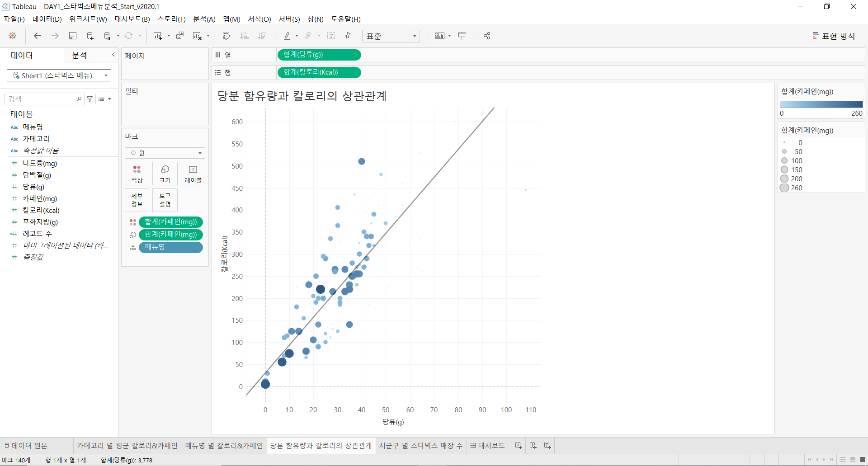Show filmstrip view icon in status bar
This screenshot has width=868, height=466.
[853, 460]
